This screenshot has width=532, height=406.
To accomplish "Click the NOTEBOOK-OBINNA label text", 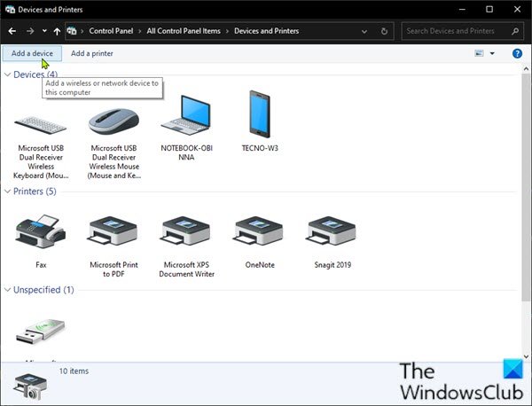I will (186, 152).
